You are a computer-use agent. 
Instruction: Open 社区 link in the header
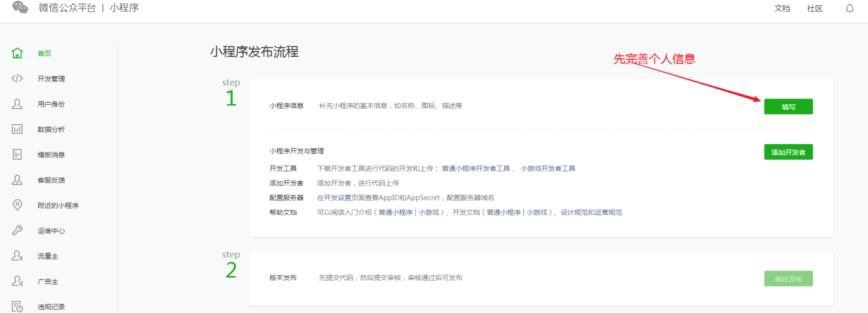[x=814, y=8]
